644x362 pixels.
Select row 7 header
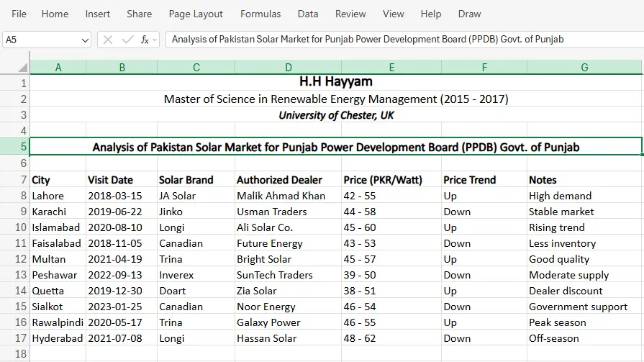coord(15,180)
